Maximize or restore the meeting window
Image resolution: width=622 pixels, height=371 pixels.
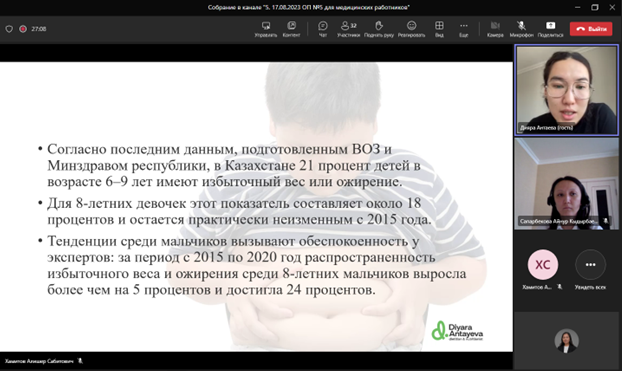point(595,7)
